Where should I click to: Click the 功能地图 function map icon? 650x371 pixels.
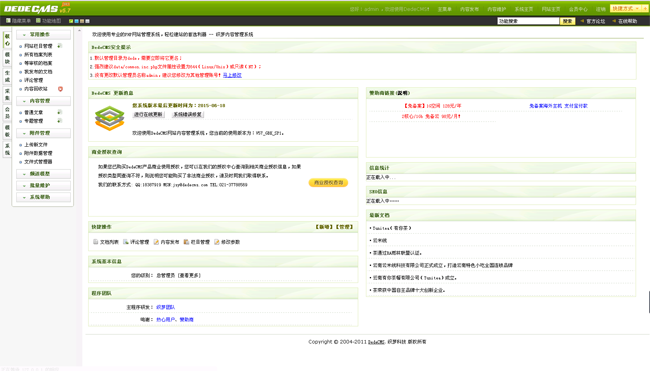point(38,20)
